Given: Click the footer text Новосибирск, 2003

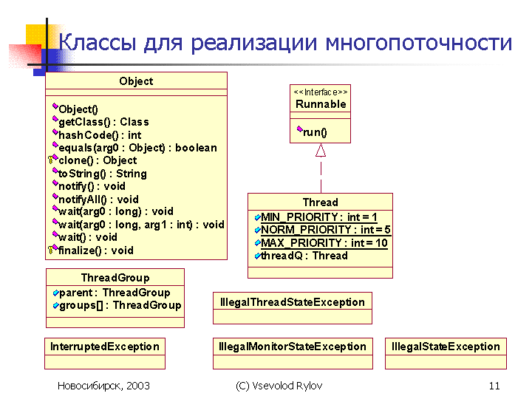Looking at the screenshot, I should click(104, 386).
